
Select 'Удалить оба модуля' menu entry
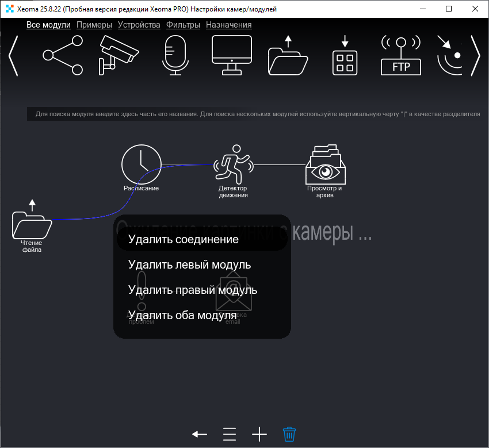[182, 315]
